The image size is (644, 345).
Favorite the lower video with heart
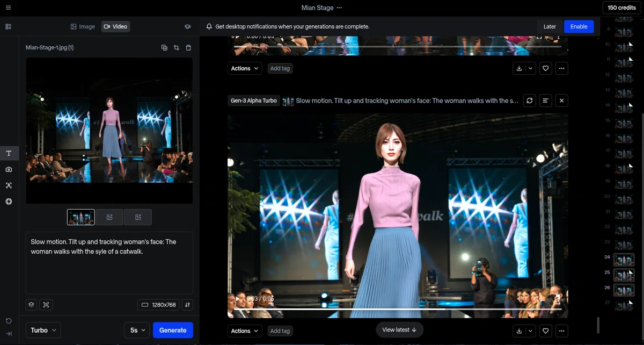[546, 330]
